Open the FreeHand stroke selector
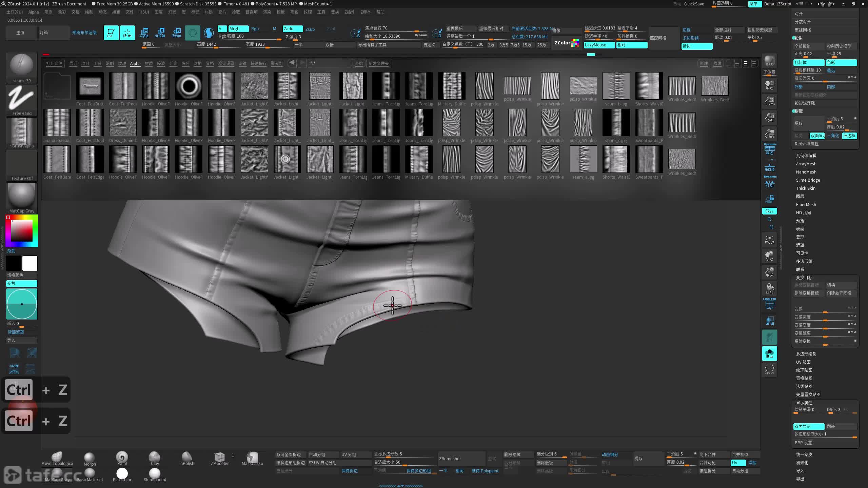This screenshot has height=488, width=868. pyautogui.click(x=22, y=100)
